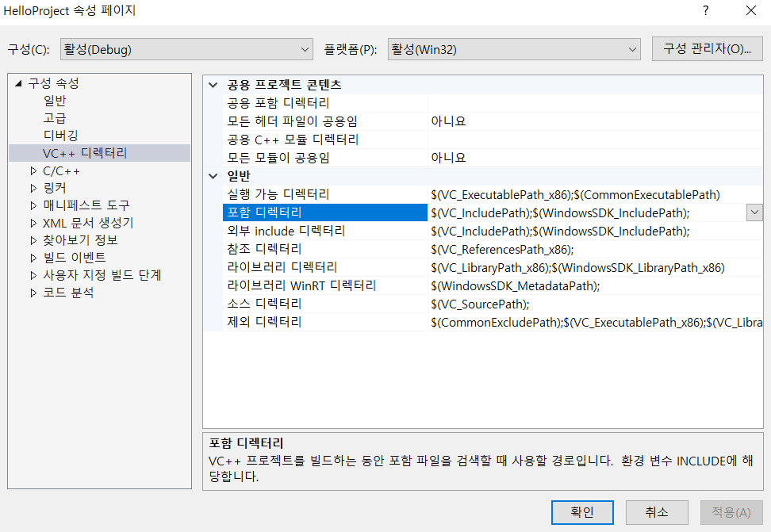Cancel with the 취소 button
771x532 pixels.
click(657, 512)
